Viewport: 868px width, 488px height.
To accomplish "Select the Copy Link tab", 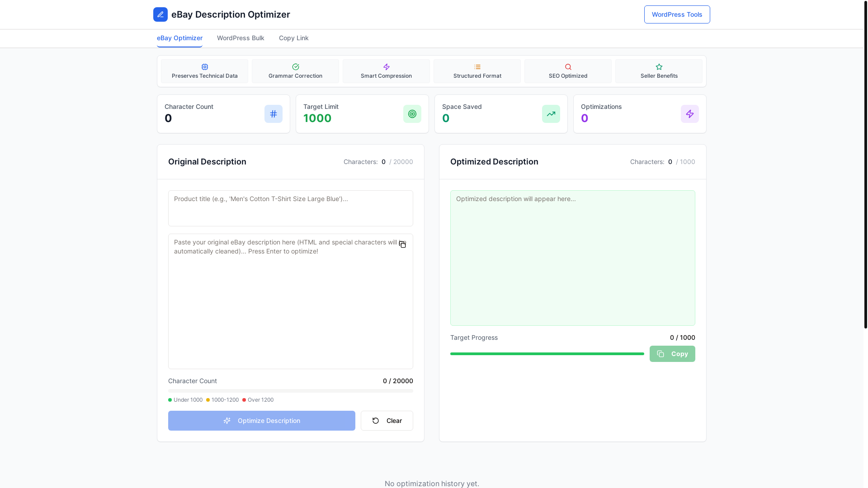I will (294, 38).
